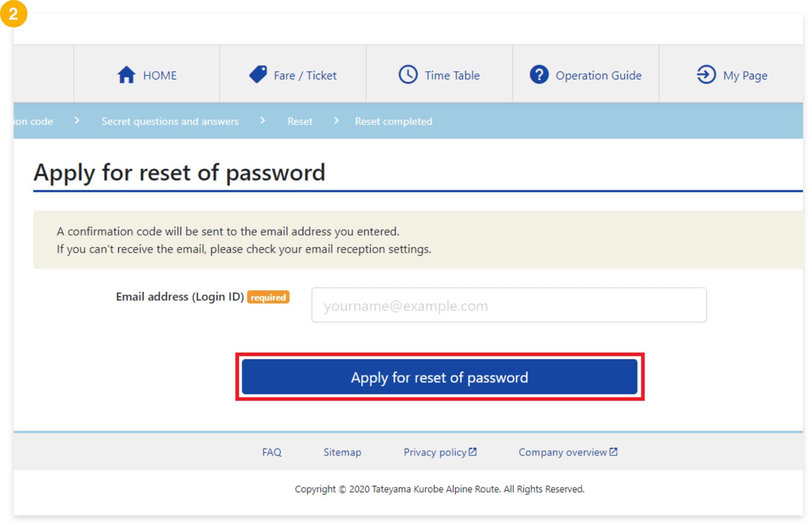Click the blue Apply for reset of password button
Screen dimensions: 812x527
(x=440, y=377)
